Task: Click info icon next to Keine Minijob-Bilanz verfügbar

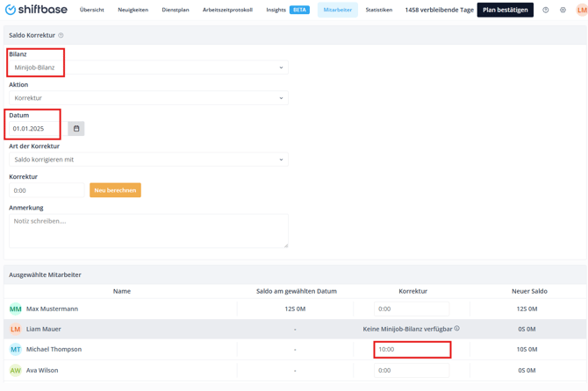Action: tap(457, 329)
